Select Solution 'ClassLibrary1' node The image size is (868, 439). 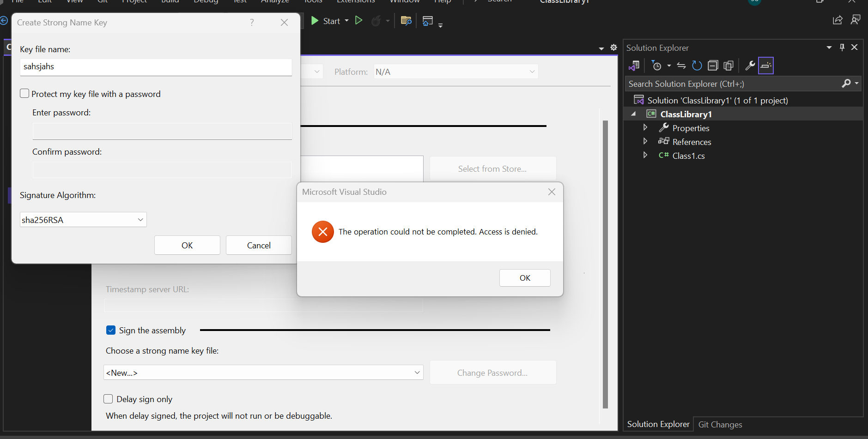(717, 100)
